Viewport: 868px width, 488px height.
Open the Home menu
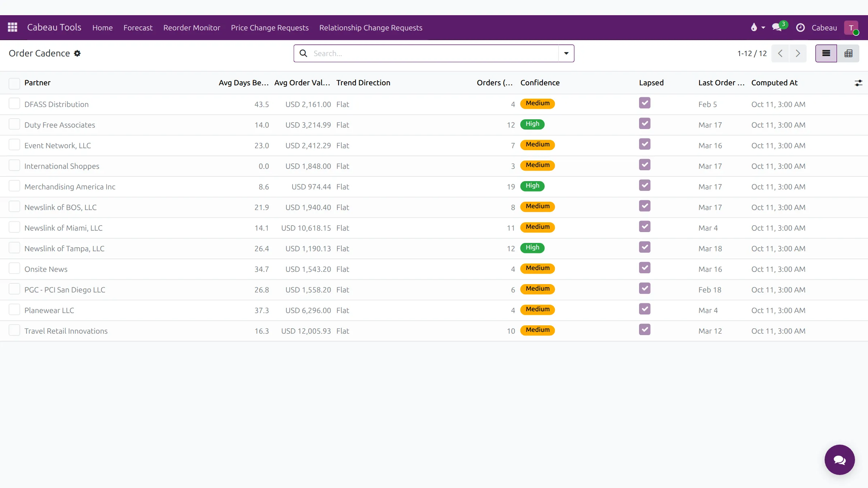102,27
